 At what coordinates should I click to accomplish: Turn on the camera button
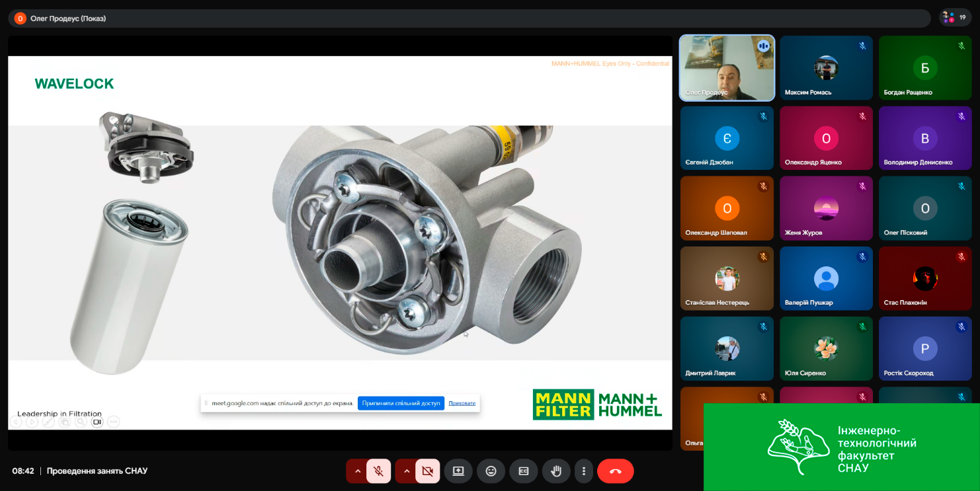coord(427,471)
